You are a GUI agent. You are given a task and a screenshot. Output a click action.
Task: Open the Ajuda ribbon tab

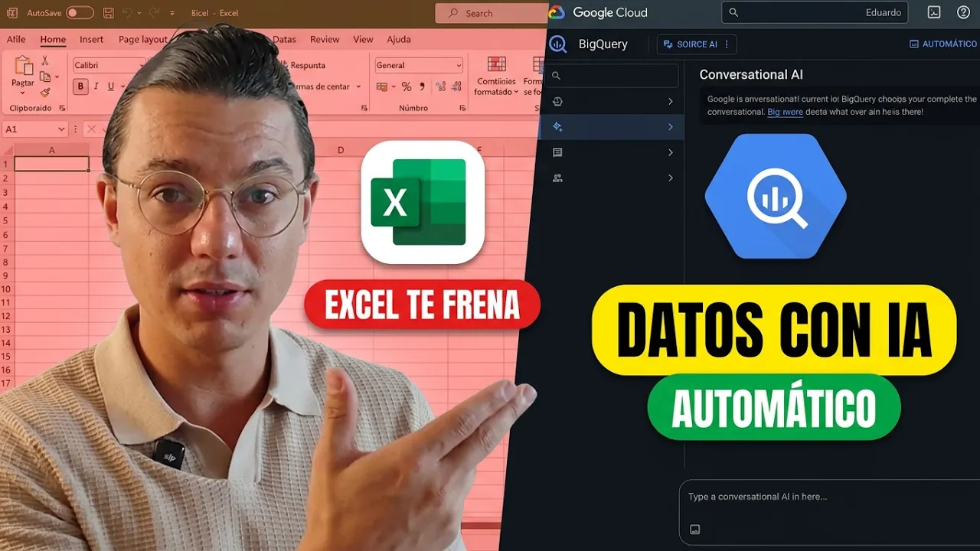[399, 40]
